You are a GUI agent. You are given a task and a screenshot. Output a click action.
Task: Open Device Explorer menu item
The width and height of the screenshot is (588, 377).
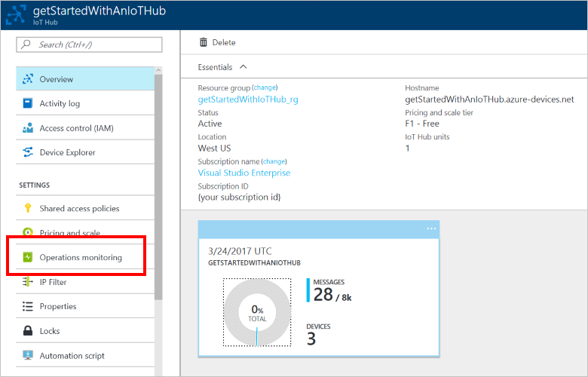[85, 152]
